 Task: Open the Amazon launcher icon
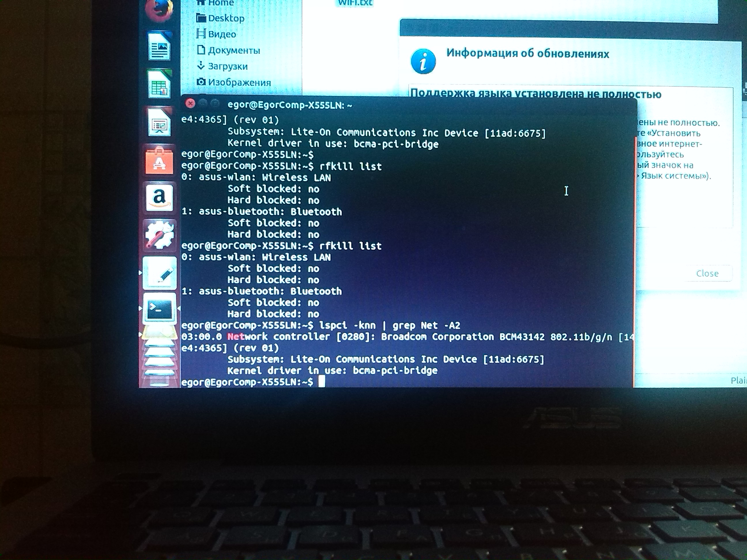(159, 198)
